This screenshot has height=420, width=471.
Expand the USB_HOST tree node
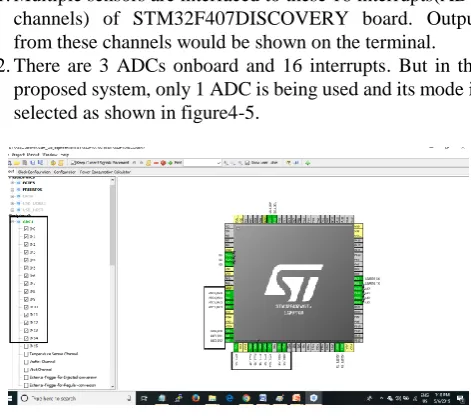point(12,210)
